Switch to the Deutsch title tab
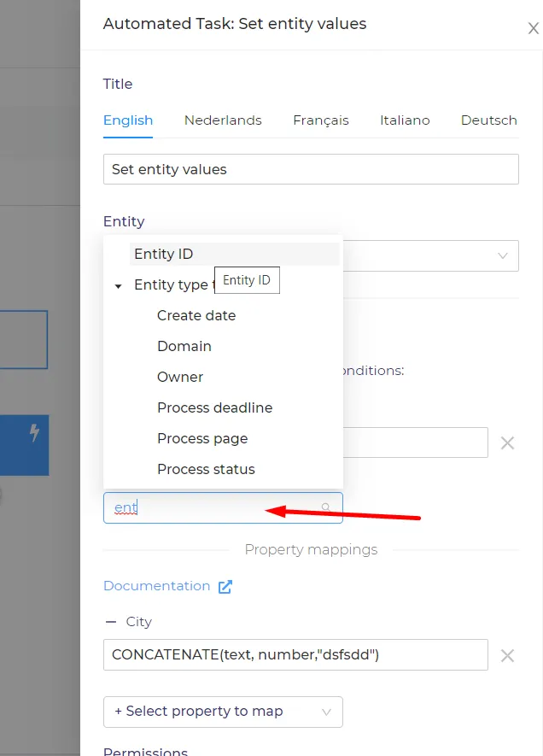 (488, 120)
